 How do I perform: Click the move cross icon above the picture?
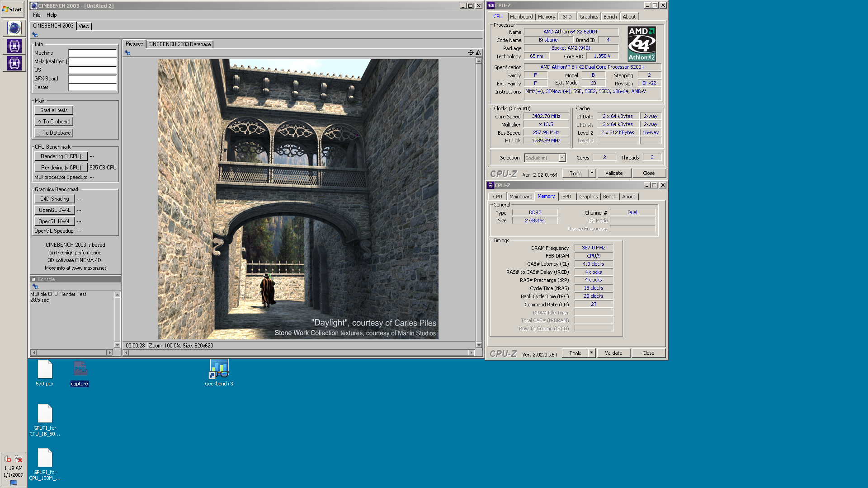(471, 53)
